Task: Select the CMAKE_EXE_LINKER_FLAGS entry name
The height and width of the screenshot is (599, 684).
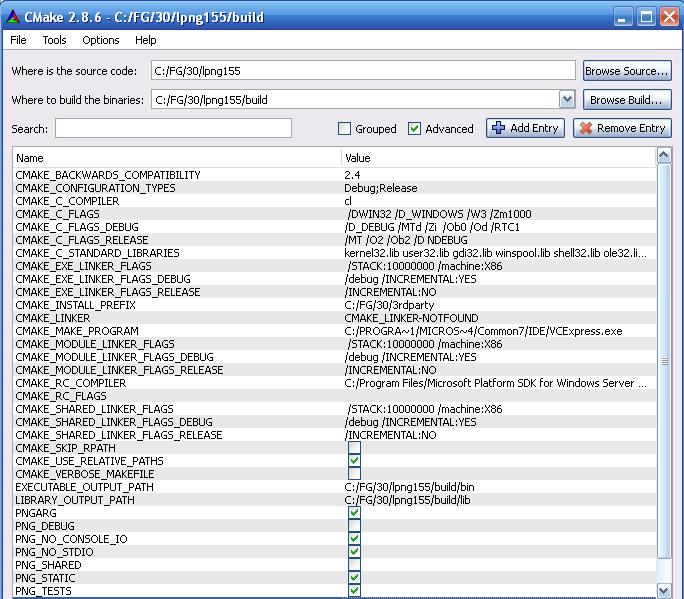Action: pos(83,266)
